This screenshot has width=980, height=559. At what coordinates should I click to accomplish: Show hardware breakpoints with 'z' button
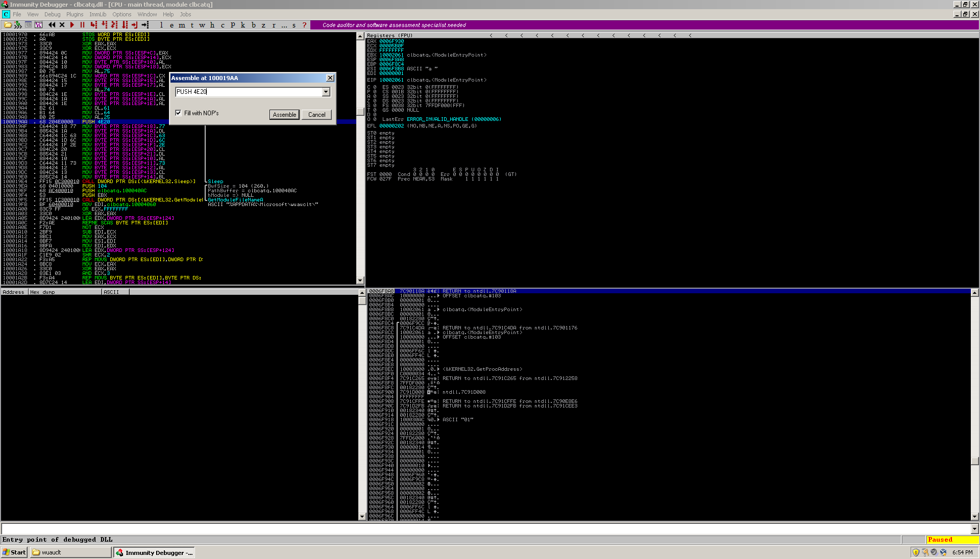pos(263,25)
